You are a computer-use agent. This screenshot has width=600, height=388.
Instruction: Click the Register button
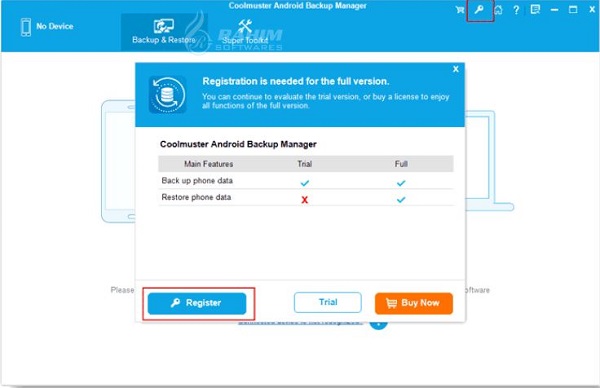click(197, 304)
